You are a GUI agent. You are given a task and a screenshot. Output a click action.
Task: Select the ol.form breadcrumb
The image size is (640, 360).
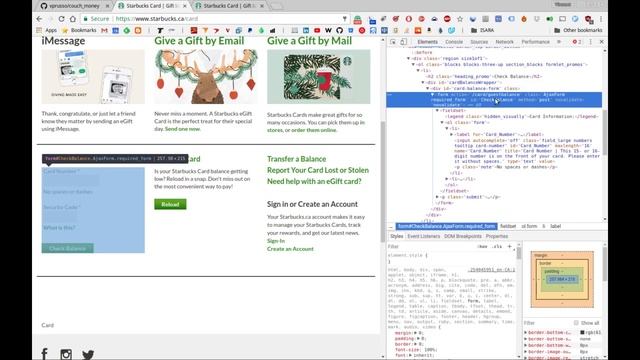(x=529, y=226)
